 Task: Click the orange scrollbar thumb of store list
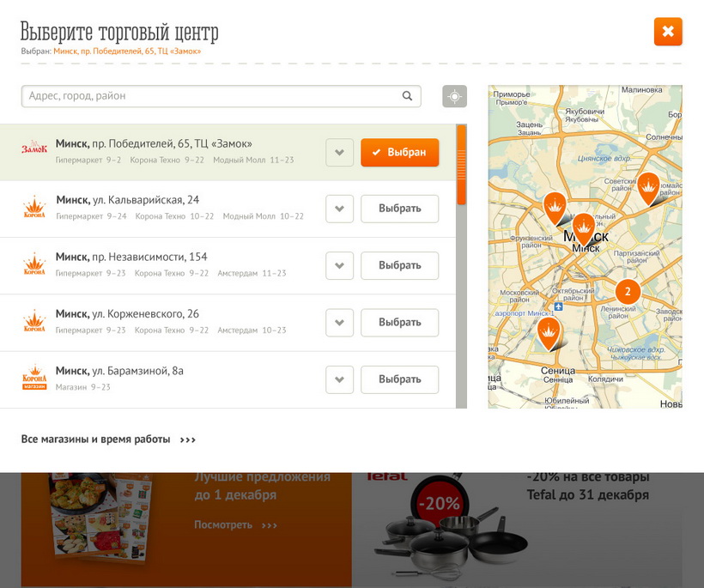[461, 165]
